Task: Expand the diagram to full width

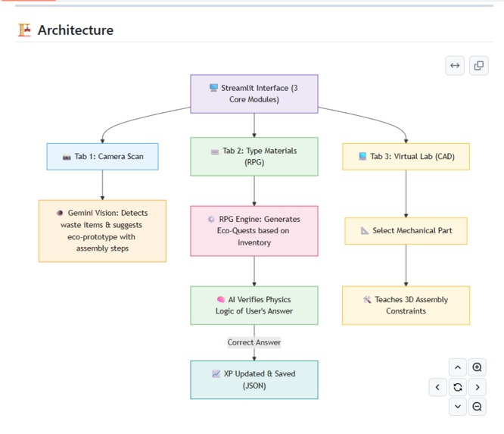Action: click(455, 66)
